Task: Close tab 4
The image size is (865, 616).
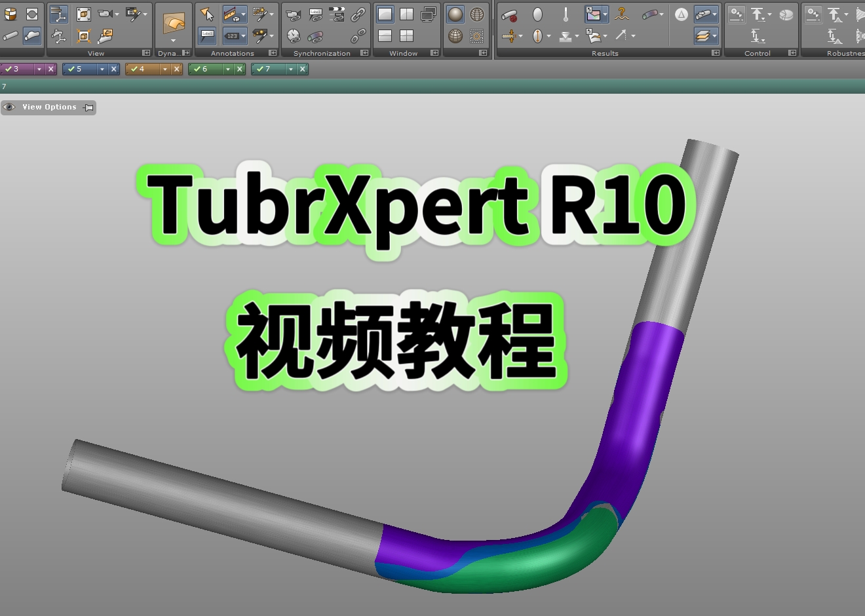Action: pyautogui.click(x=177, y=69)
